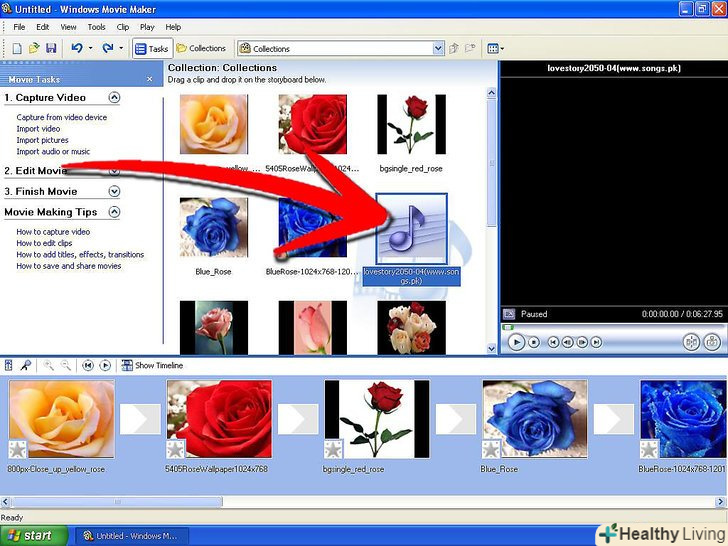This screenshot has height=546, width=728.
Task: Select the yellow rose clip thumbnail
Action: tap(214, 124)
